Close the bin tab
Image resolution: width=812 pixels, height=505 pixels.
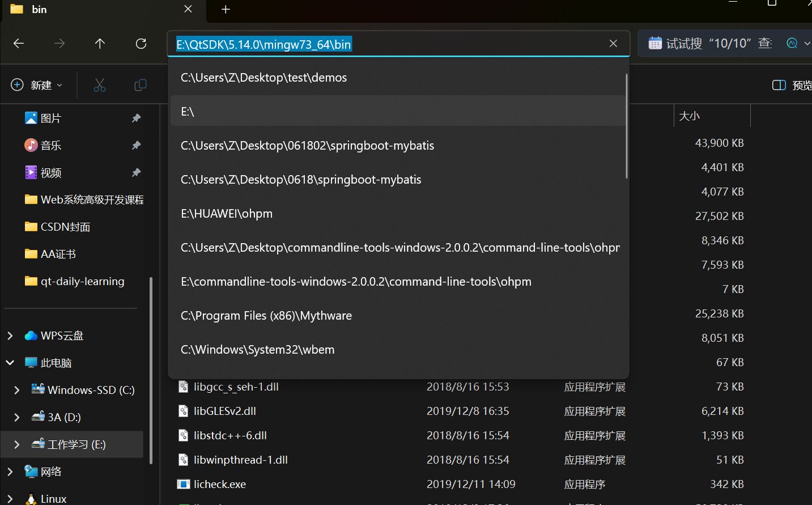tap(188, 9)
